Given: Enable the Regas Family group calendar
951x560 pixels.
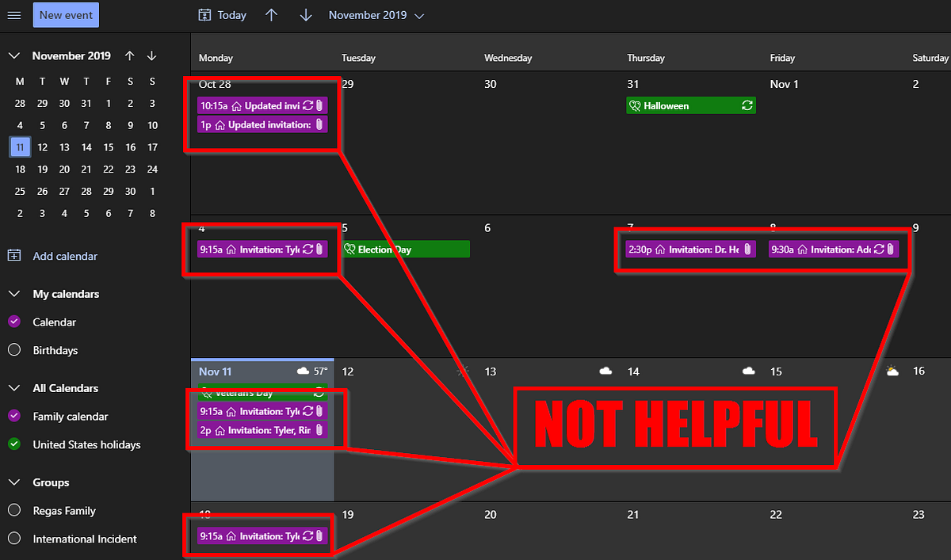Looking at the screenshot, I should coord(13,511).
